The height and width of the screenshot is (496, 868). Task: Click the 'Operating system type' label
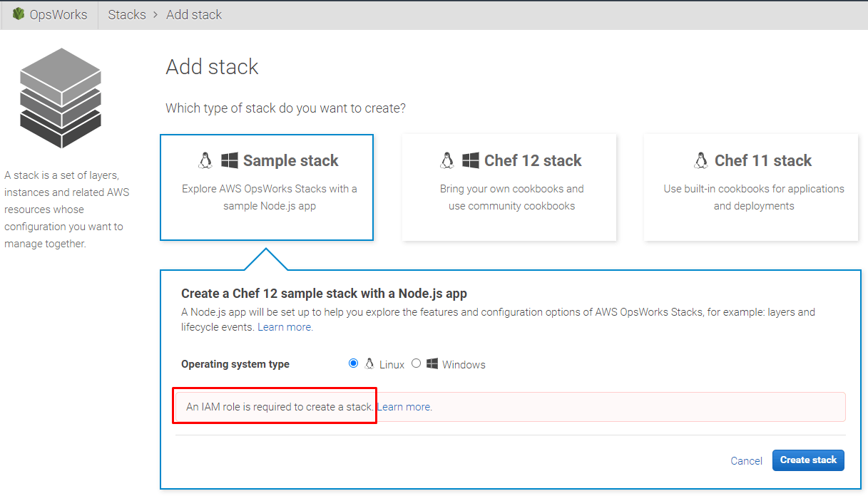tap(235, 364)
